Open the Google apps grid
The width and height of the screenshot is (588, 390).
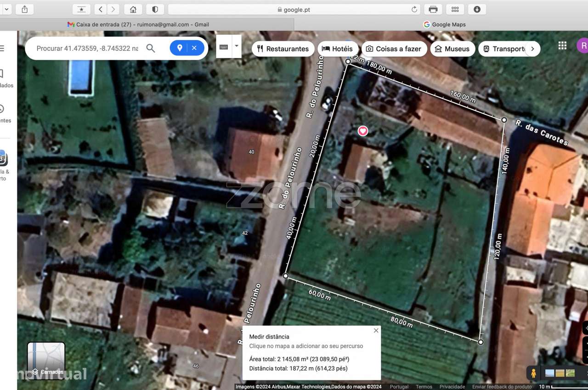[562, 45]
